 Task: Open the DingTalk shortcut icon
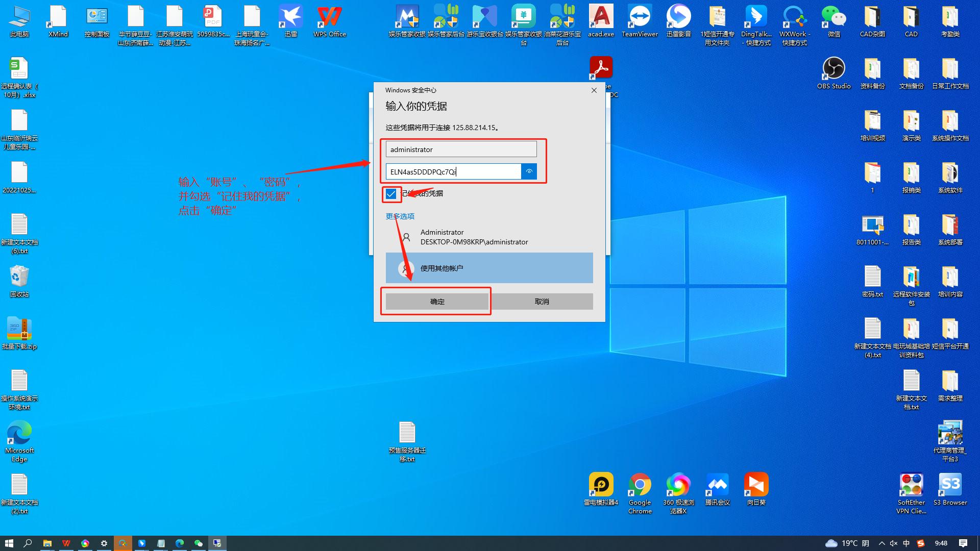pyautogui.click(x=756, y=26)
